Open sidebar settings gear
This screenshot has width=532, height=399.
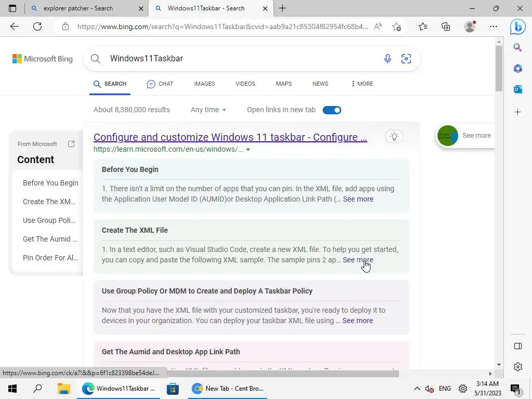click(x=518, y=367)
